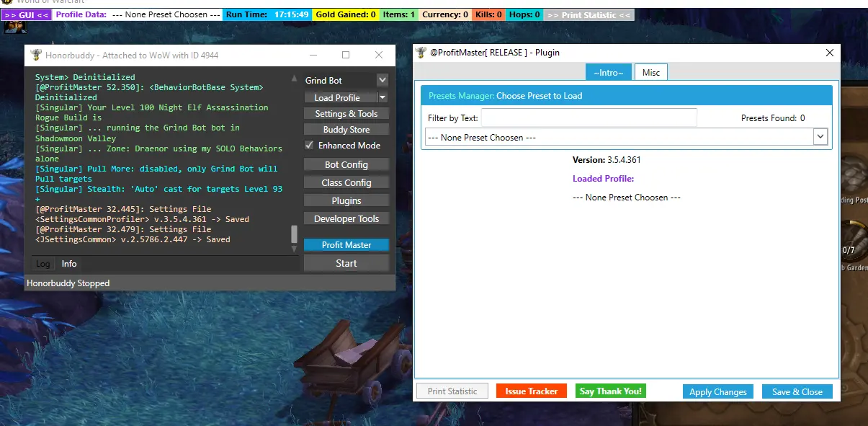
Task: Click the Version: 3.5.4.361 text
Action: pyautogui.click(x=607, y=160)
